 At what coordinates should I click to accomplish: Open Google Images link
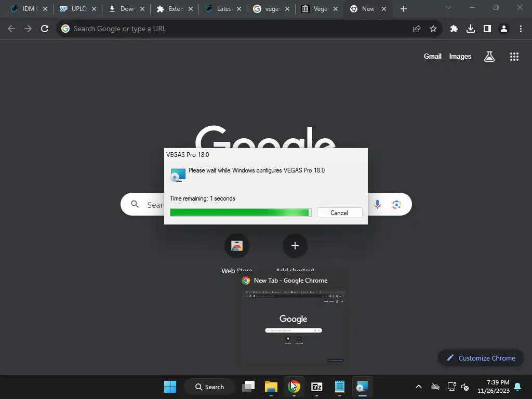pyautogui.click(x=460, y=56)
